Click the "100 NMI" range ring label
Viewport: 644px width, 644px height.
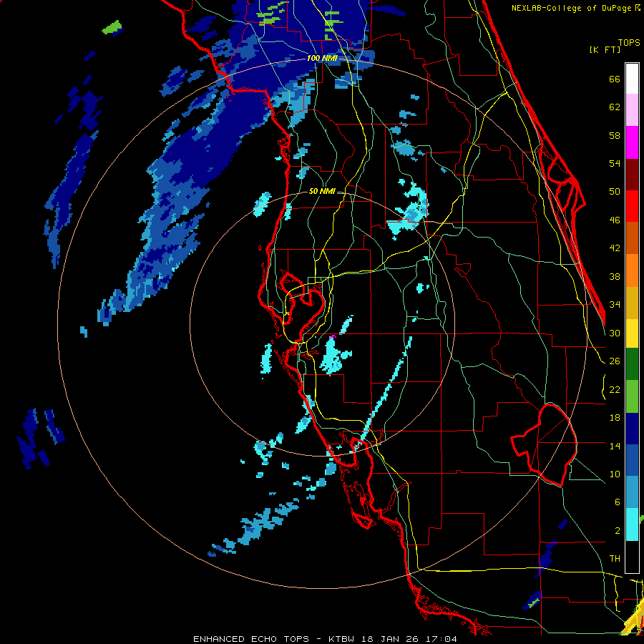pos(322,59)
